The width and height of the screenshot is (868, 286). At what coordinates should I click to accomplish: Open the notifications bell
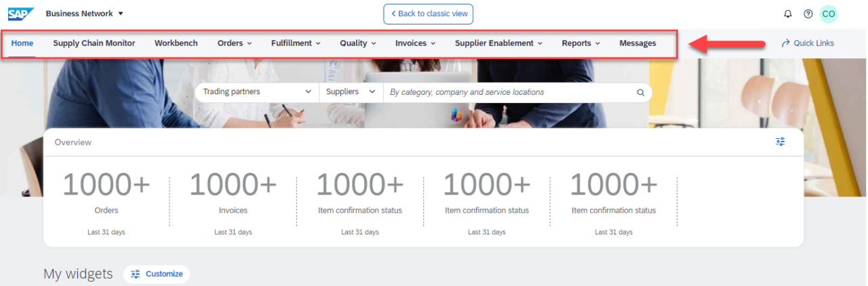tap(787, 14)
